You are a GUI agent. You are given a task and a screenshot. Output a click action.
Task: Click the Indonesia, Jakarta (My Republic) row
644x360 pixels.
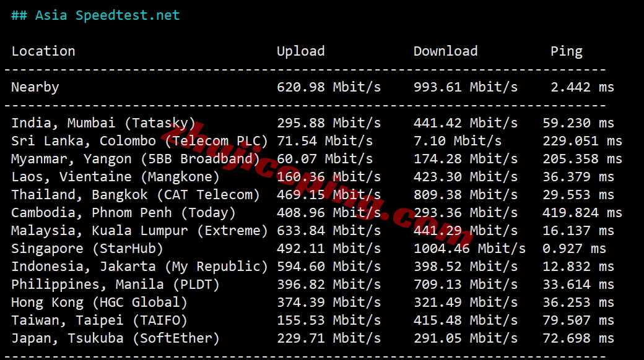point(139,267)
